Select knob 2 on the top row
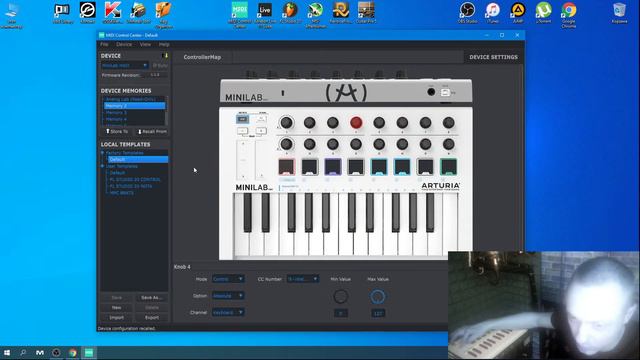This screenshot has height=360, width=640. [309, 122]
